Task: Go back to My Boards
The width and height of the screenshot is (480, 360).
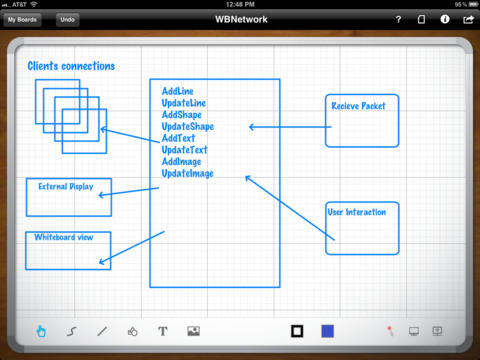Action: click(x=22, y=20)
